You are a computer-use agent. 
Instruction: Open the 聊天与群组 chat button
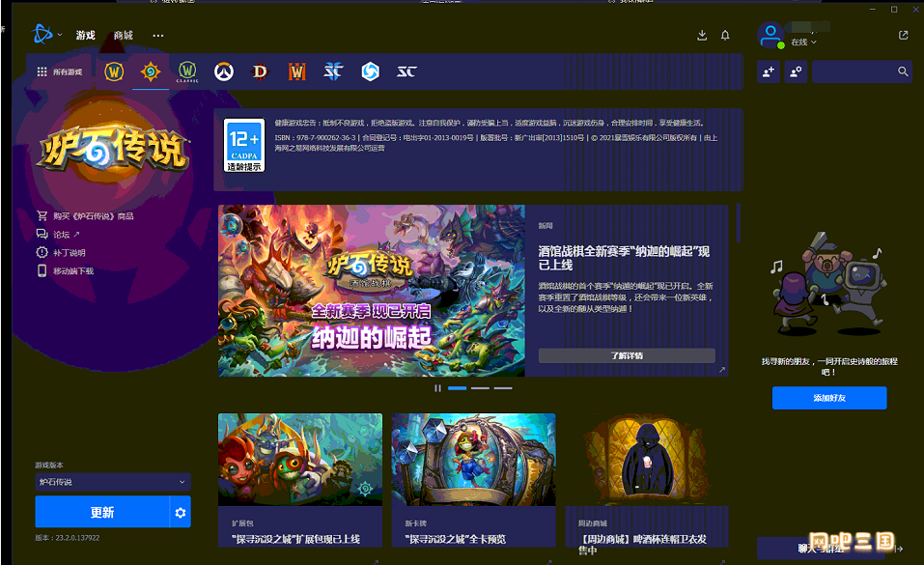pyautogui.click(x=821, y=549)
